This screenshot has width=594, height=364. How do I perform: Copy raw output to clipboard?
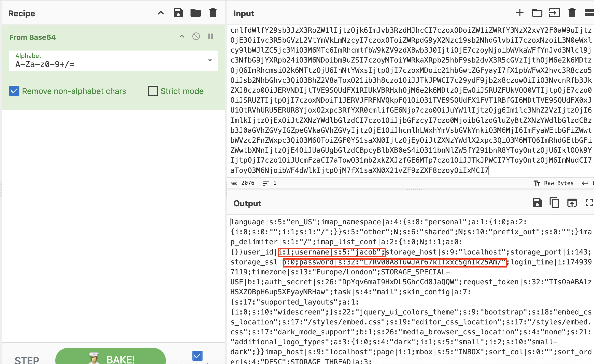554,203
